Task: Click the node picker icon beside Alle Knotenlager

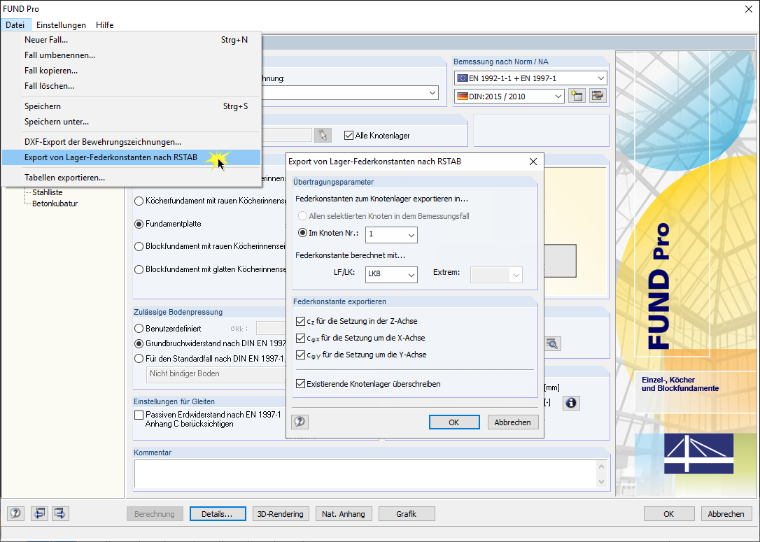Action: coord(322,135)
